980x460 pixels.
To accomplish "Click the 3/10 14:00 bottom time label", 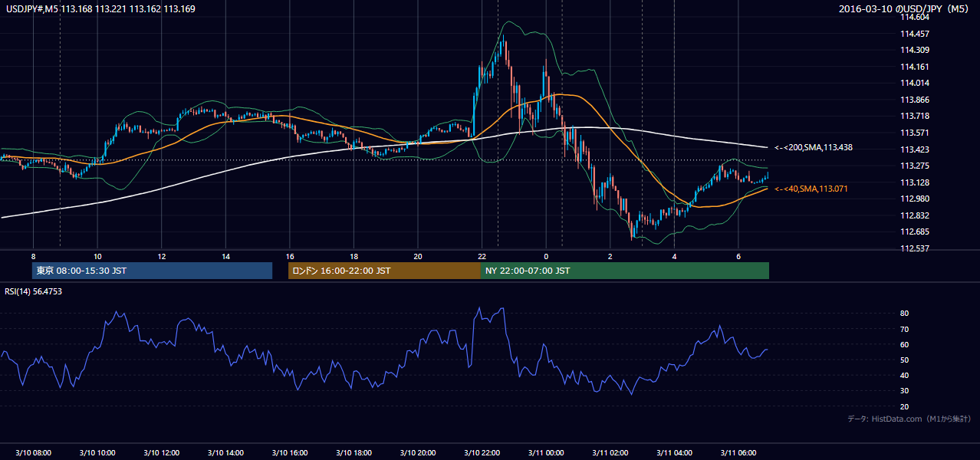I will tap(225, 453).
